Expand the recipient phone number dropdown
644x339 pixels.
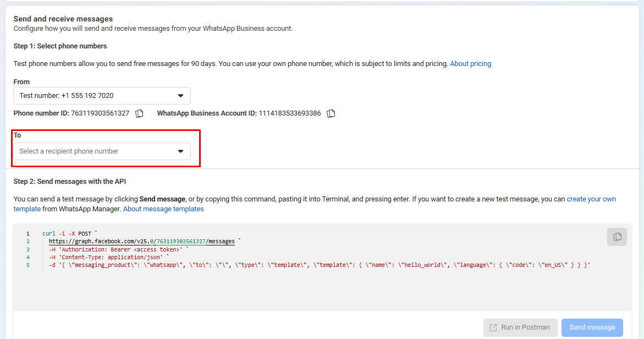coord(102,151)
